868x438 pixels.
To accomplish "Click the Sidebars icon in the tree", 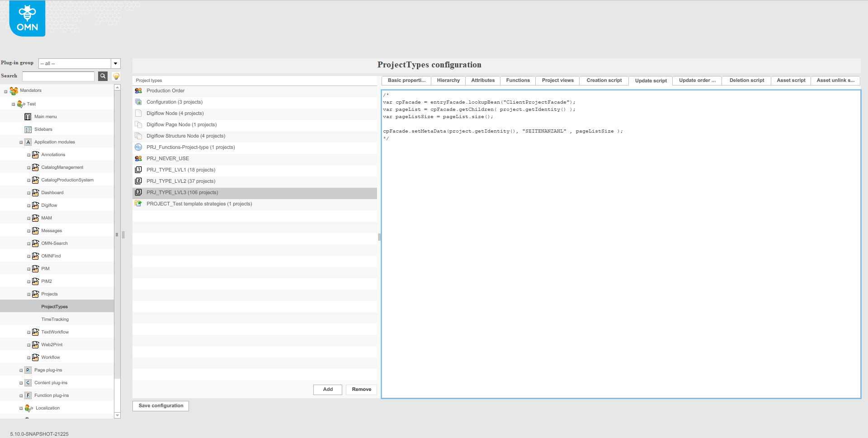I will [28, 129].
